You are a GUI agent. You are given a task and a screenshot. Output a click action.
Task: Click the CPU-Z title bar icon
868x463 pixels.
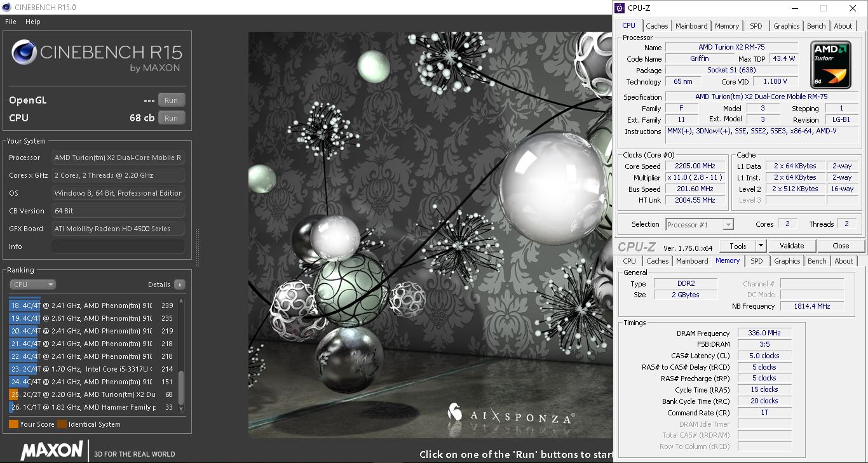(x=621, y=8)
